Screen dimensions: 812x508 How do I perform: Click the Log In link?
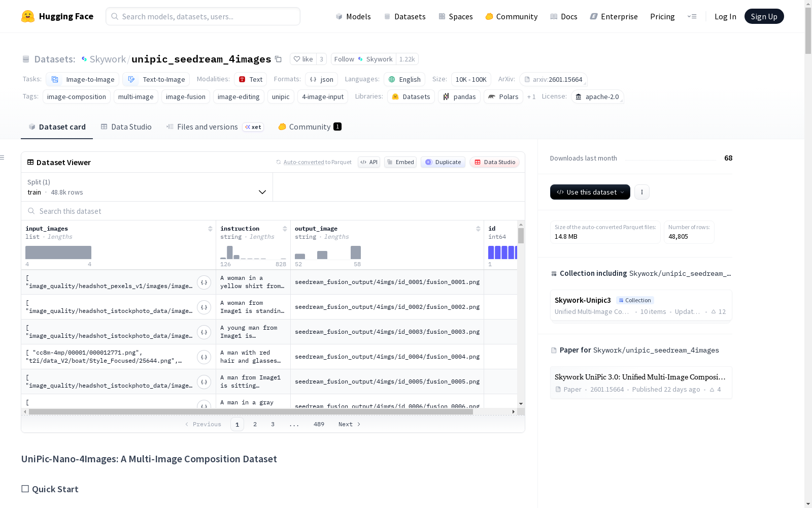pos(725,16)
